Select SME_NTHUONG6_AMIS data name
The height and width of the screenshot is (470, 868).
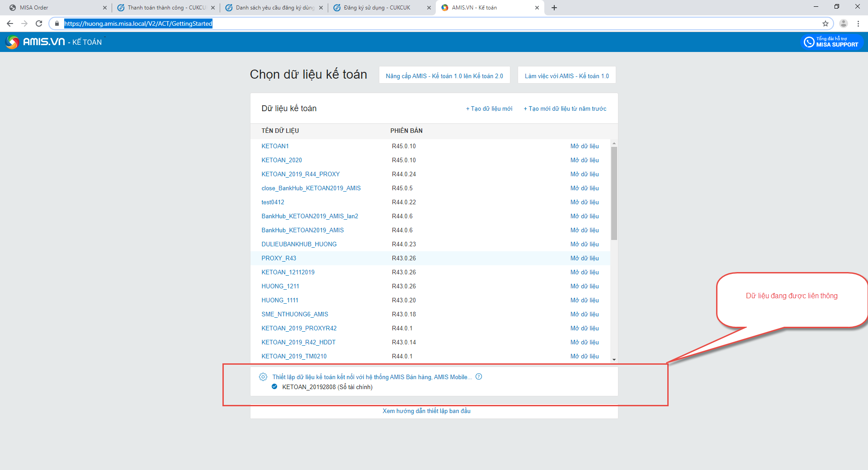pos(295,315)
